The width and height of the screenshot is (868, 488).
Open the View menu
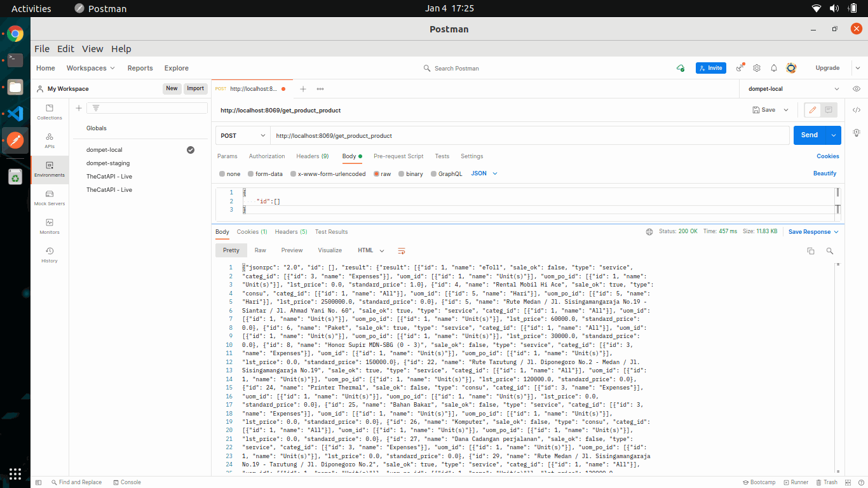click(92, 49)
